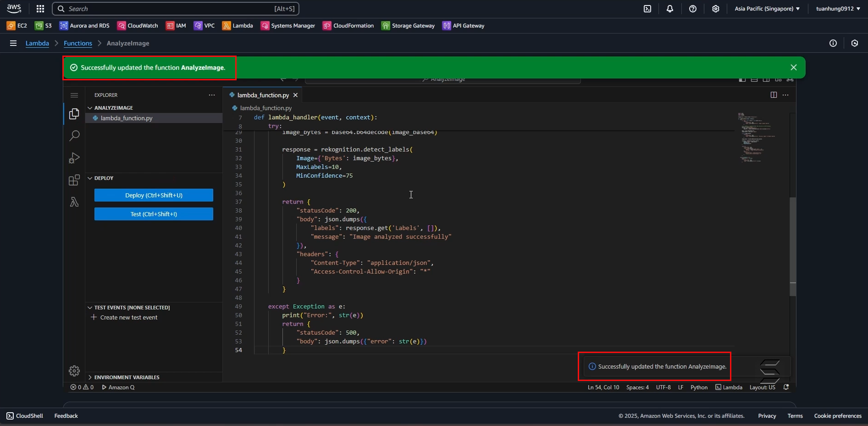
Task: Open the console settings gear
Action: 716,9
